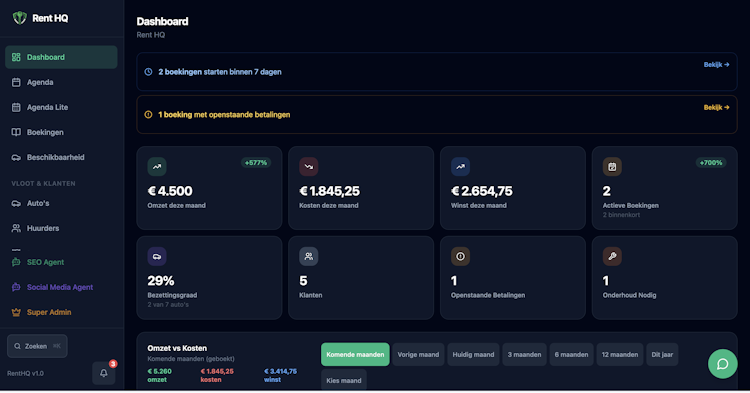Click the Openstaande Betalingen alert icon

tap(460, 256)
